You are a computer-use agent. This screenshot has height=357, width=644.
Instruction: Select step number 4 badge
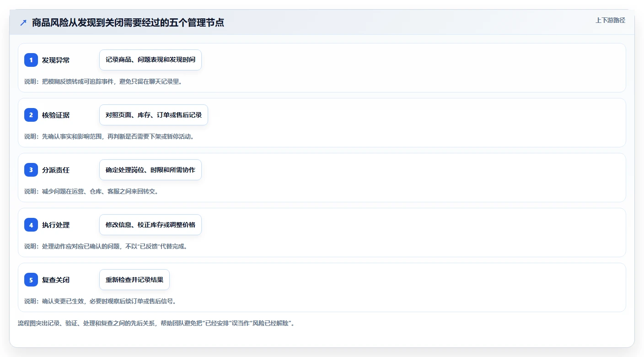31,225
